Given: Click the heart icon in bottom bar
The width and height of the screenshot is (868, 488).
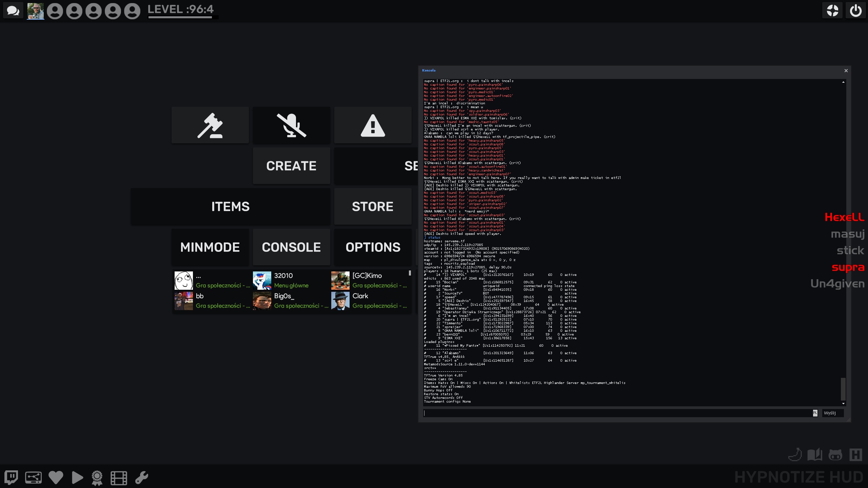Looking at the screenshot, I should tap(56, 477).
